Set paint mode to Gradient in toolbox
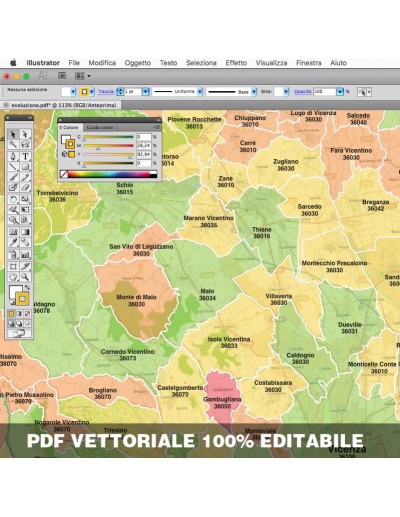Viewport: 400px width, 517px height. 19,314
